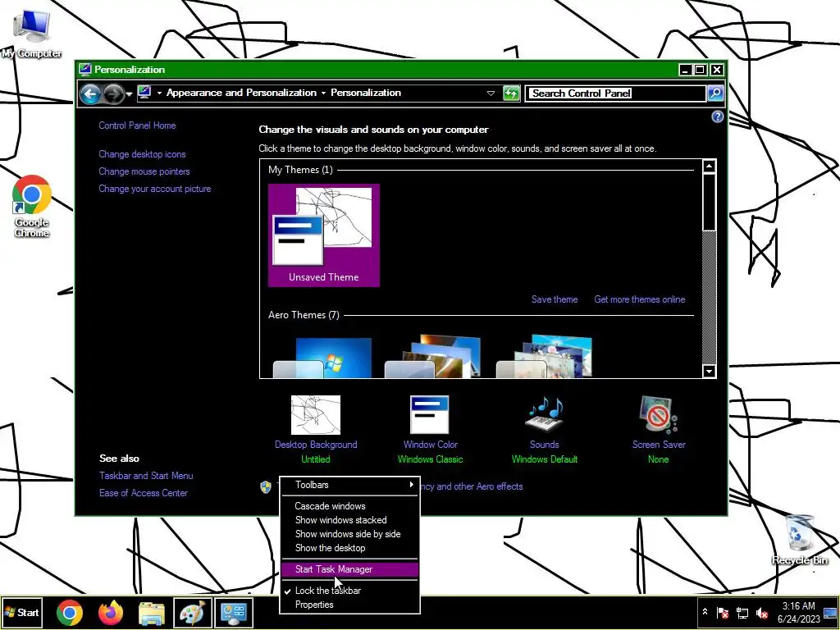Screen dimensions: 840x630
Task: Open the Sounds settings icon
Action: [545, 414]
